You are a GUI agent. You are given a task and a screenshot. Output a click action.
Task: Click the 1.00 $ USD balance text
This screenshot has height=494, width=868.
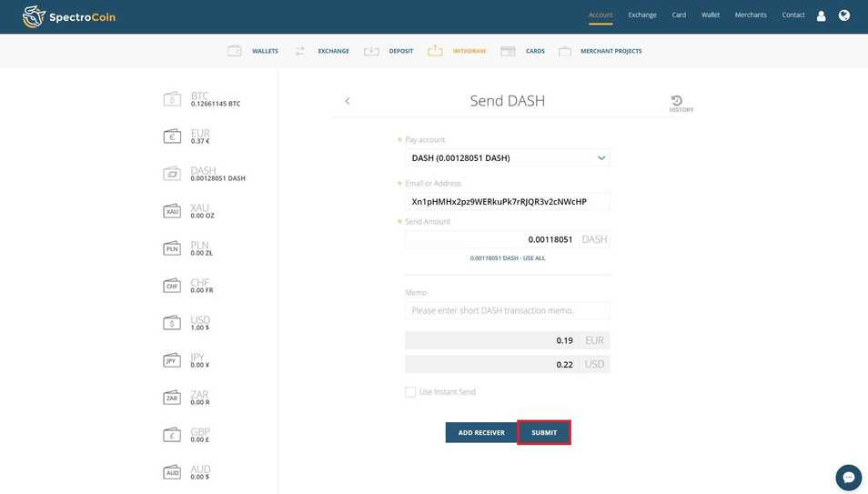[200, 328]
